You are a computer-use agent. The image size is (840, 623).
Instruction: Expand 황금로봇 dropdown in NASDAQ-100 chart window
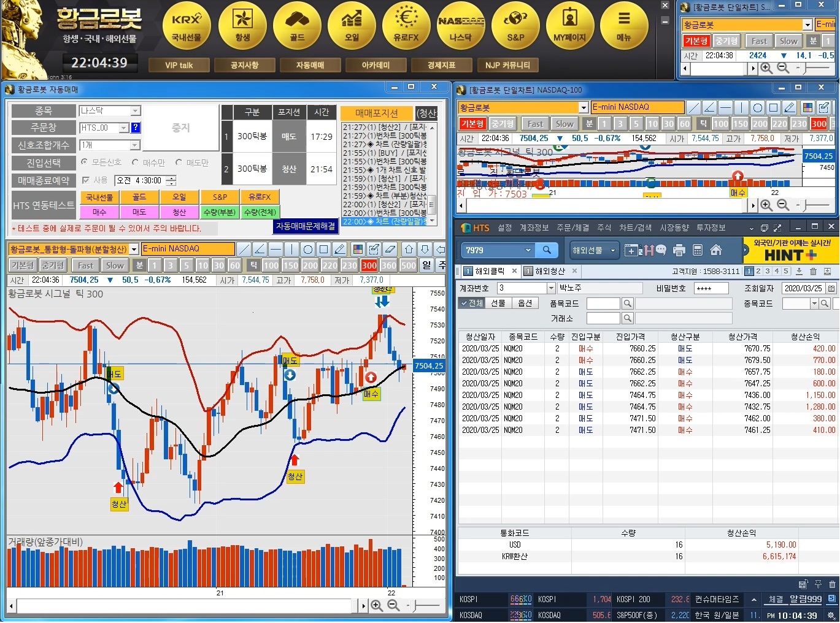tap(584, 107)
